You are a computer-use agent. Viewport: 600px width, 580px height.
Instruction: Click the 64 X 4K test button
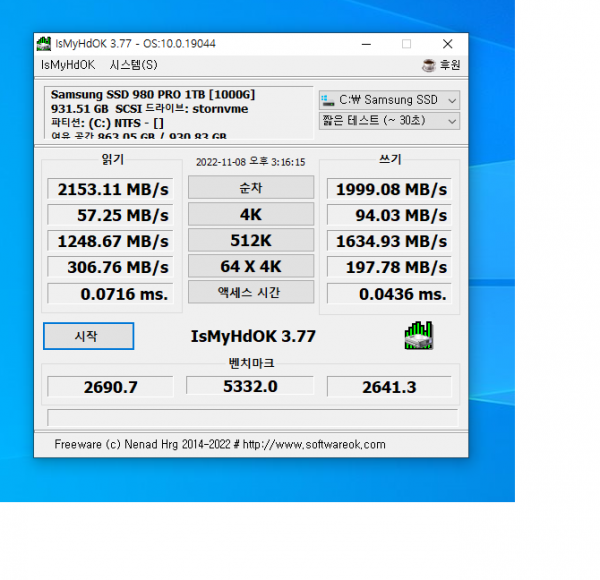(251, 266)
